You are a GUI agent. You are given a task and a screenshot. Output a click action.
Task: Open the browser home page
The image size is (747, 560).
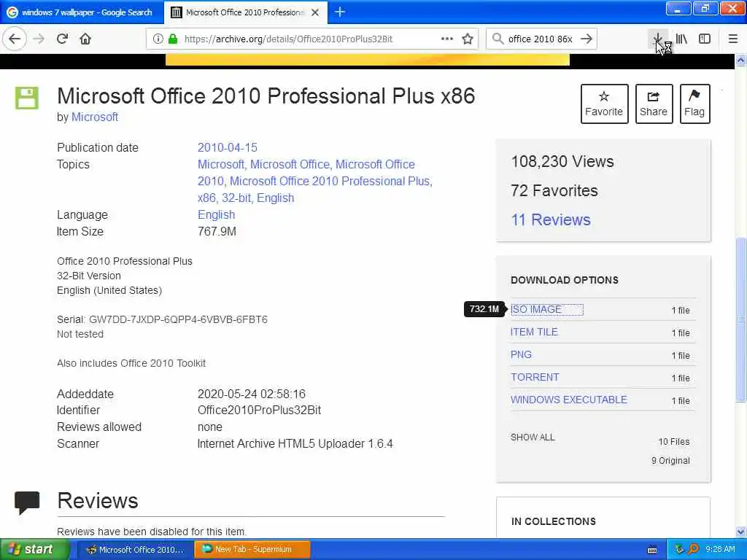point(85,39)
